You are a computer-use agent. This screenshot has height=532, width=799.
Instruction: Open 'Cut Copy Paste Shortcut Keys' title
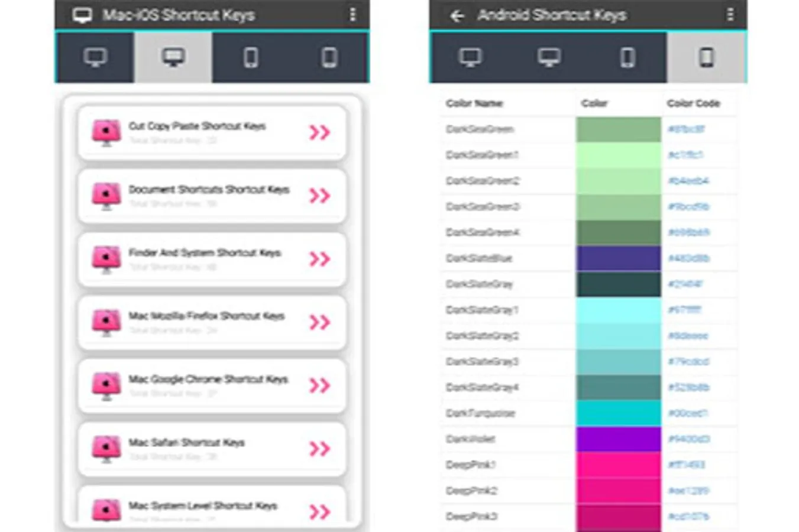pyautogui.click(x=197, y=126)
